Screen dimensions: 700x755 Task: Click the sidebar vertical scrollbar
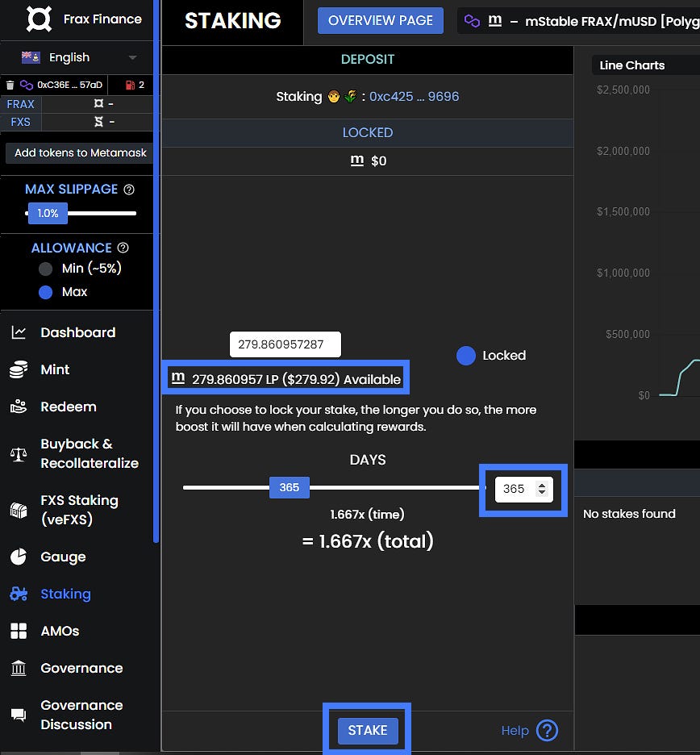[156, 272]
